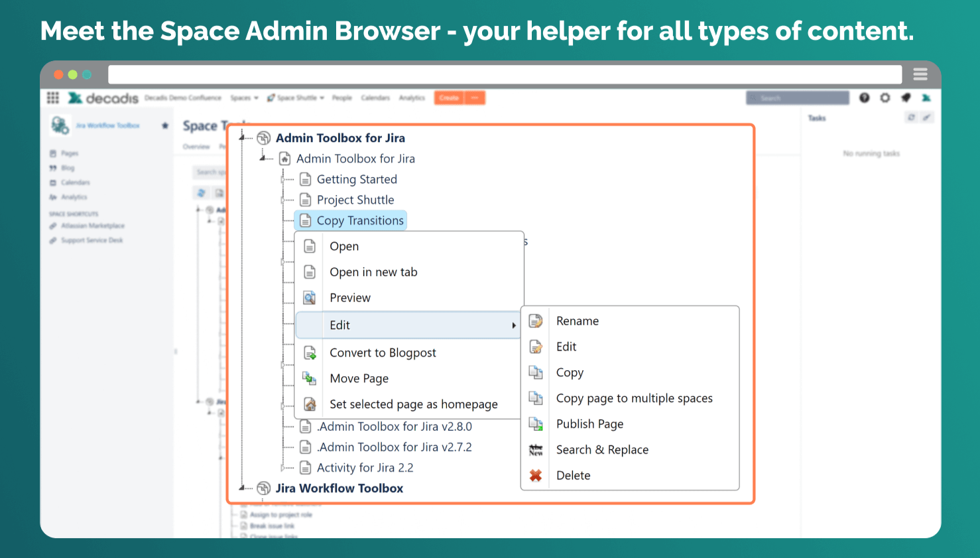This screenshot has height=558, width=980.
Task: Expand the Project Shuttle page node
Action: pos(283,200)
